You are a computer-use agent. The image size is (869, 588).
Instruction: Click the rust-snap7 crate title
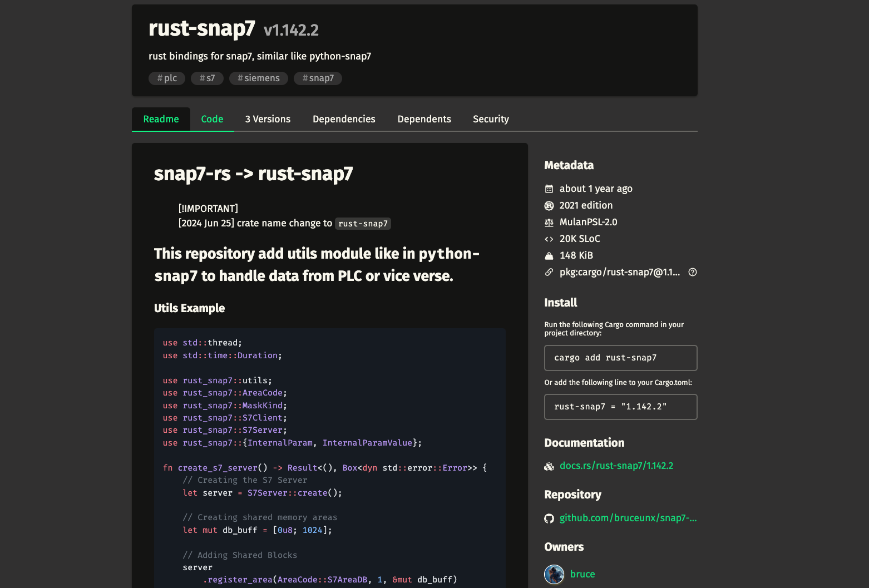[x=202, y=28]
